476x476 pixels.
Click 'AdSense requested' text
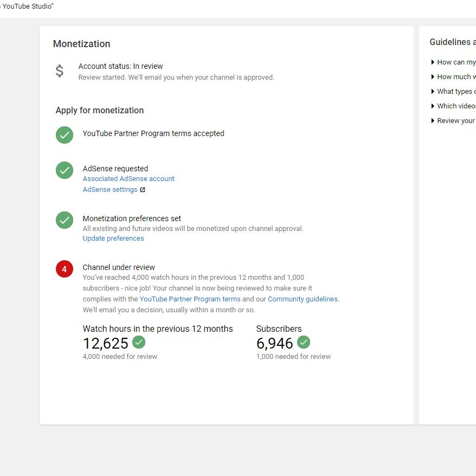tap(115, 169)
